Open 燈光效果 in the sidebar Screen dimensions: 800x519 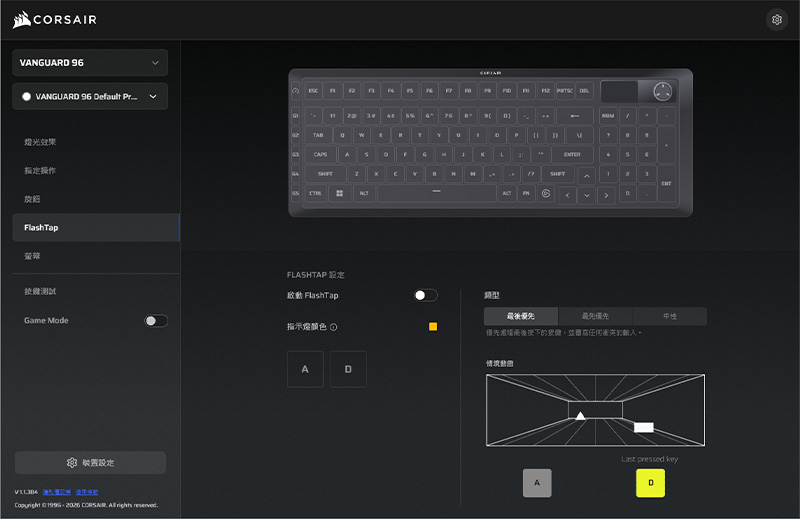pos(40,142)
